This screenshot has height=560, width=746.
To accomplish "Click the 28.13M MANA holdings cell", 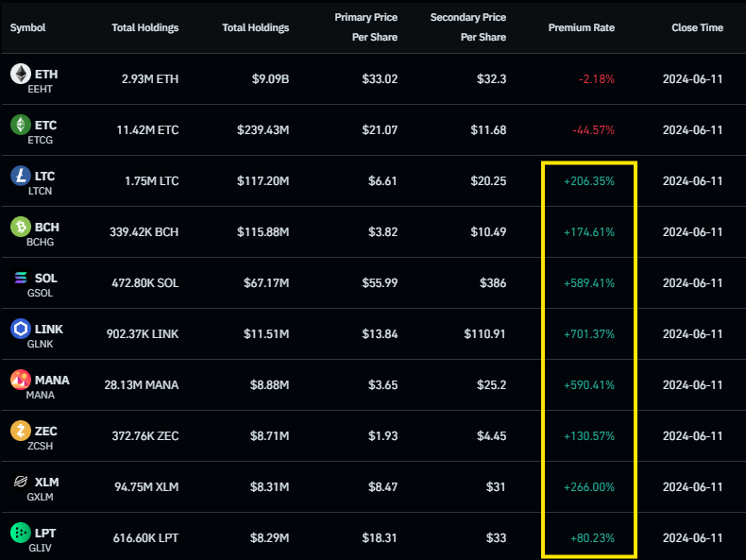I will pyautogui.click(x=142, y=385).
